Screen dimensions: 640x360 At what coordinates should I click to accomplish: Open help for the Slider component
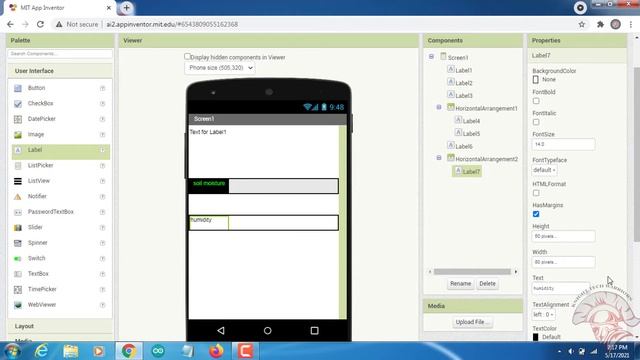(102, 227)
